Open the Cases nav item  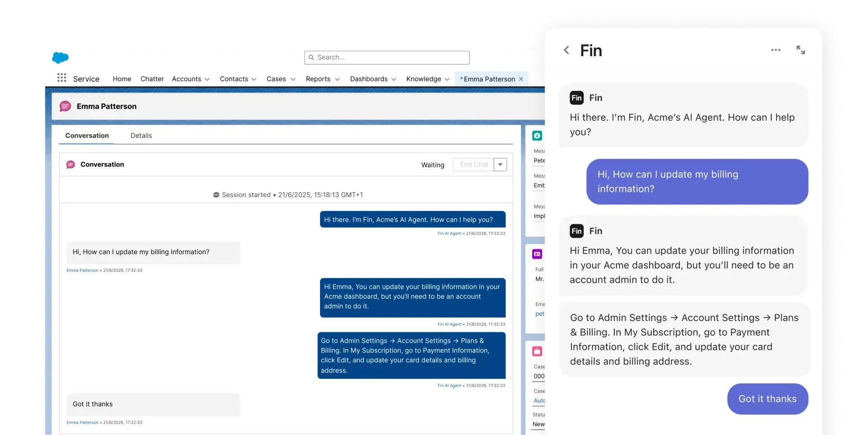click(x=276, y=79)
